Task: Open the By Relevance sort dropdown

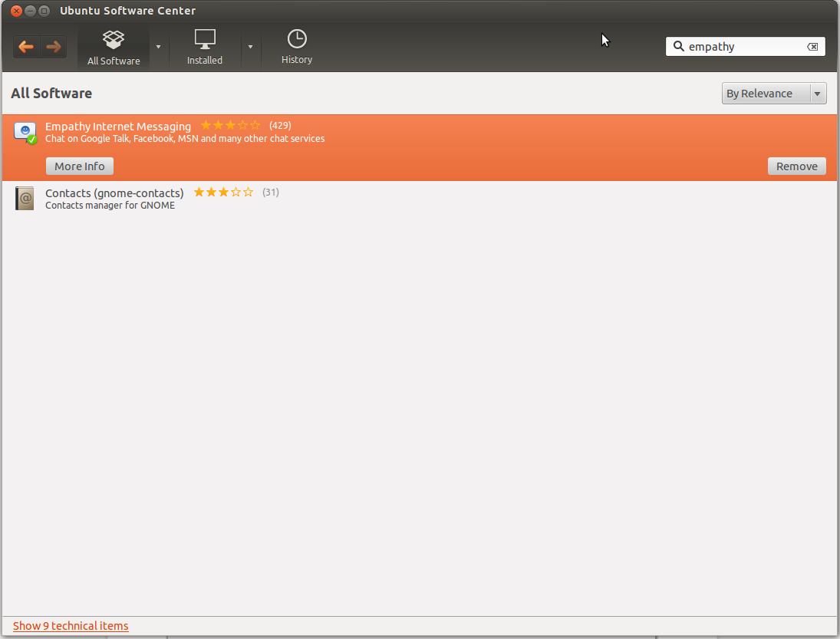Action: point(773,93)
